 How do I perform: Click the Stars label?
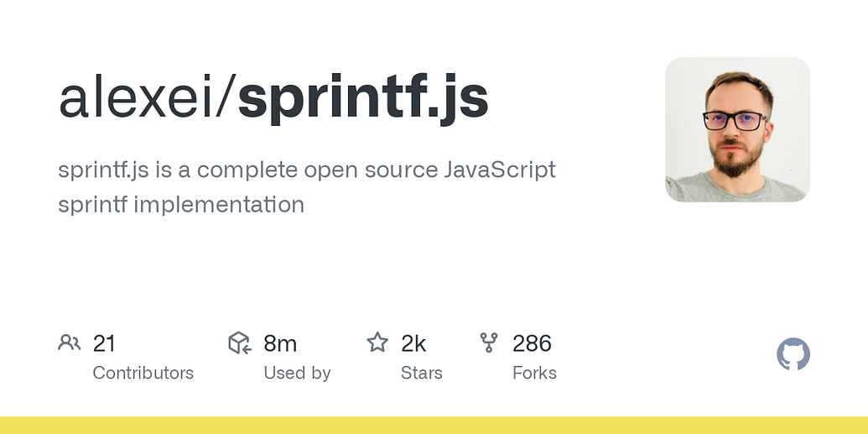click(x=421, y=373)
